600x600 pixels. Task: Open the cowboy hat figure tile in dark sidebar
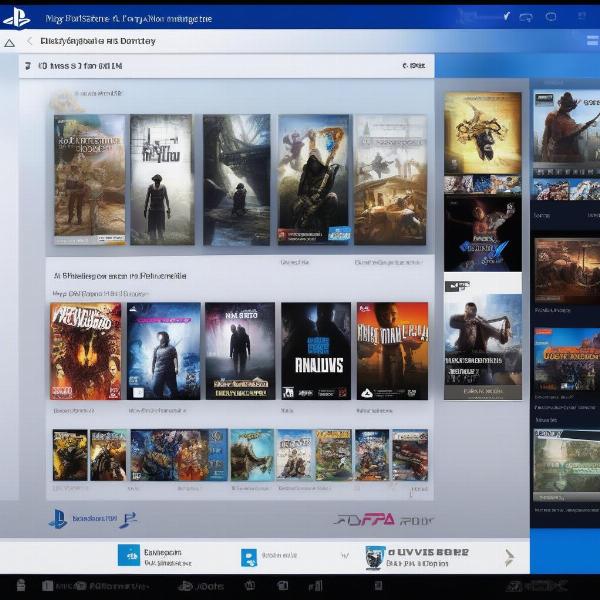point(566,132)
